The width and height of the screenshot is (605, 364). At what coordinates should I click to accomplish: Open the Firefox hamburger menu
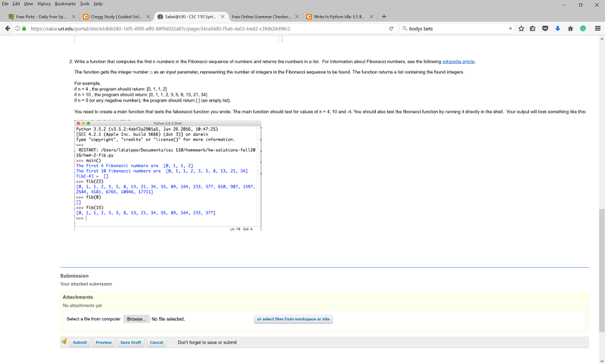coord(597,28)
